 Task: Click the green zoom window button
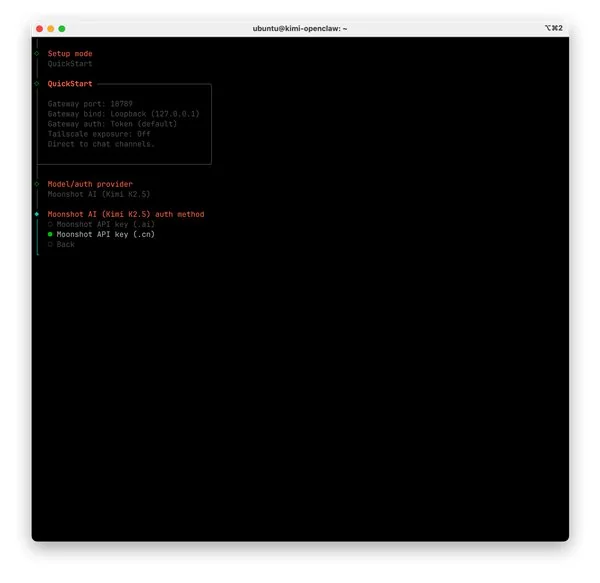(62, 29)
